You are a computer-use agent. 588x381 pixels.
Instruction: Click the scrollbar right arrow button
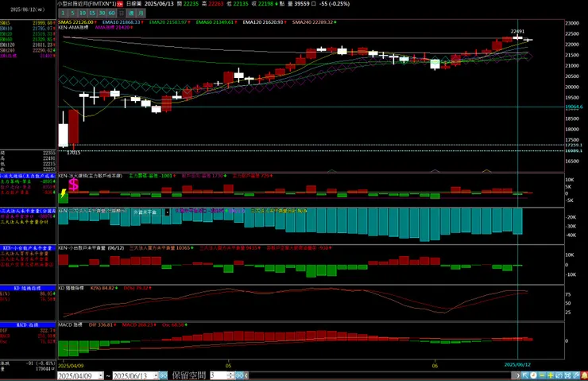pos(517,375)
